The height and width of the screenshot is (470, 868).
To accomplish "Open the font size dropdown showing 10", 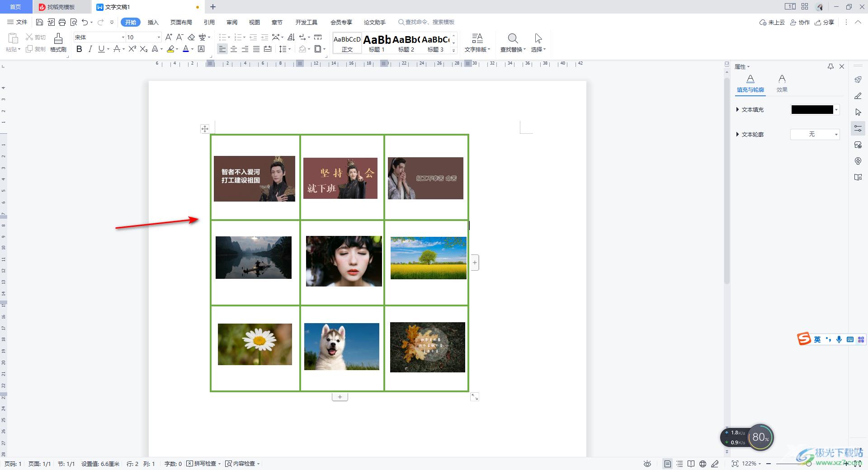I will click(159, 37).
